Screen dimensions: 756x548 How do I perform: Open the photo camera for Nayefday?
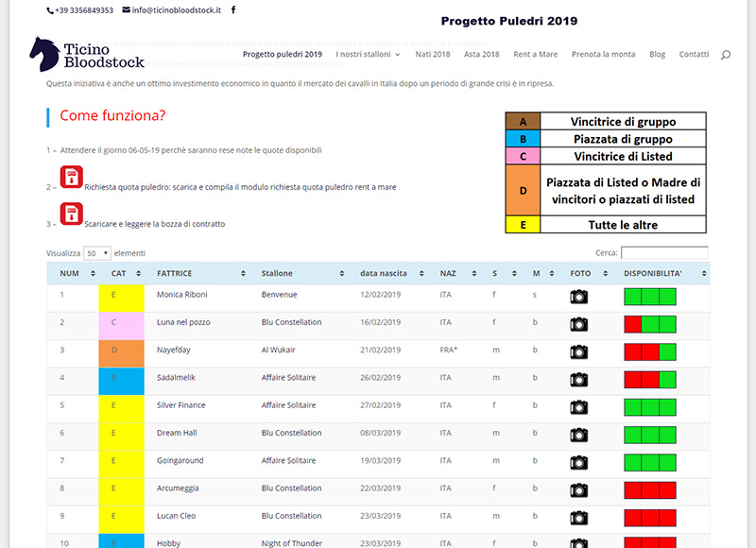pyautogui.click(x=578, y=351)
